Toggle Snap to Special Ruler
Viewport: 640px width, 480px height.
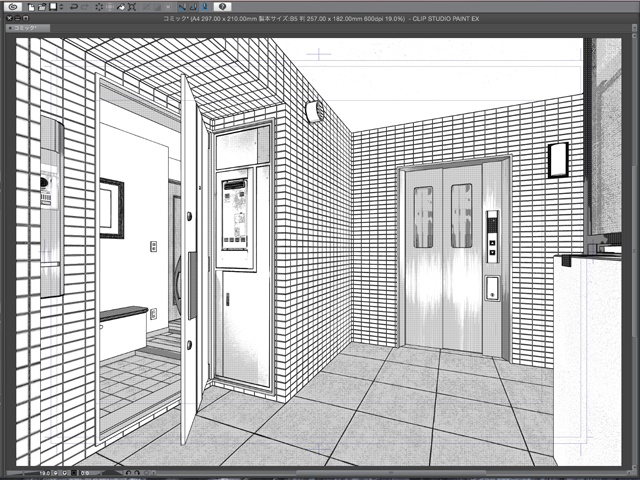[193, 7]
